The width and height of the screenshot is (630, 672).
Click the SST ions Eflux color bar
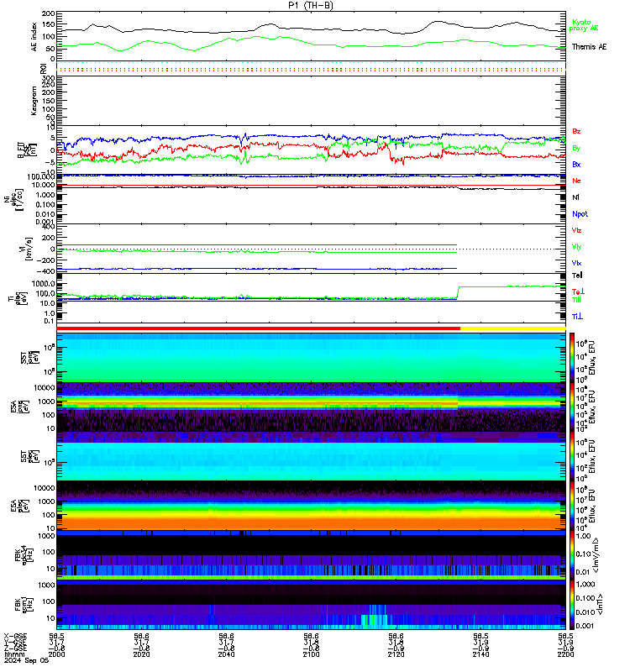pos(572,358)
